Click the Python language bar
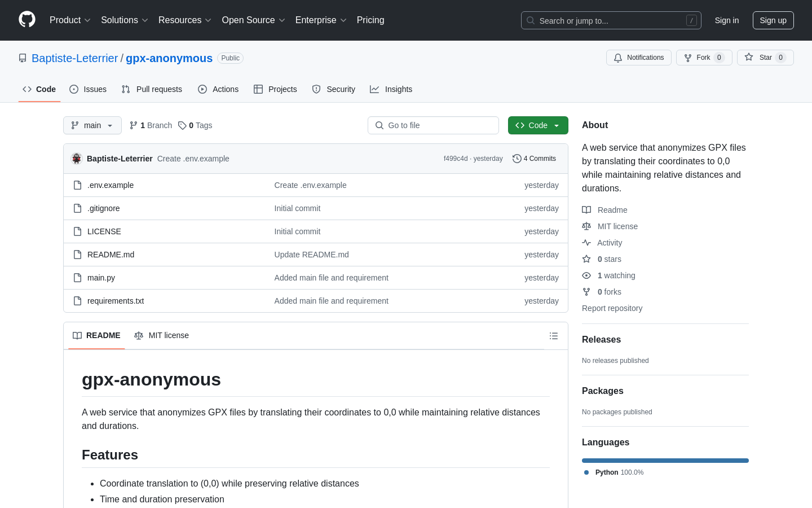 click(x=665, y=461)
